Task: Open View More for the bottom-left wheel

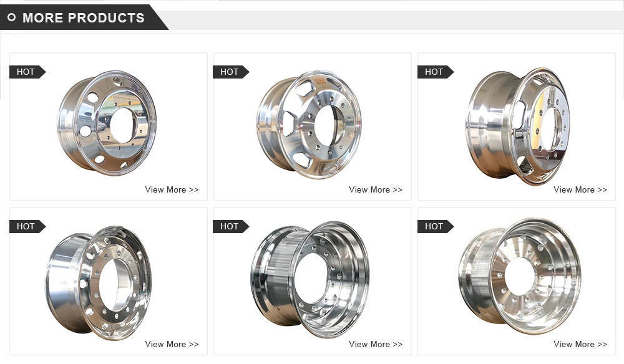Action: point(172,345)
